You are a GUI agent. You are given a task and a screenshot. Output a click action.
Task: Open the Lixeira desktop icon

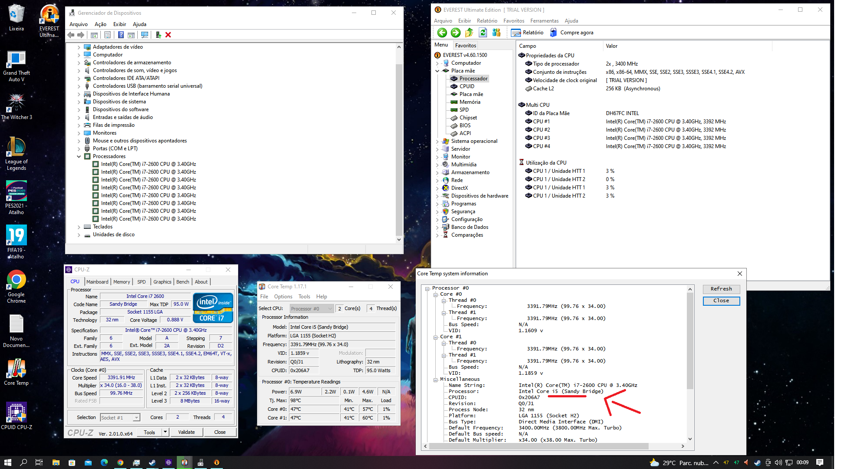tap(17, 17)
